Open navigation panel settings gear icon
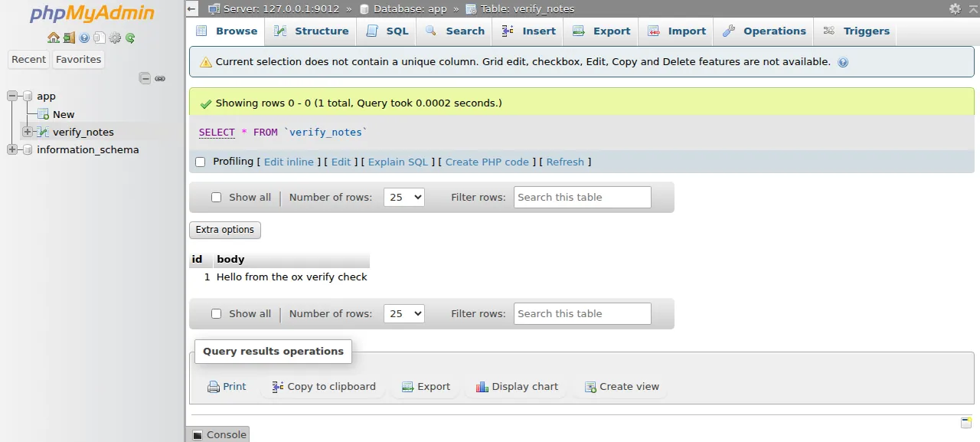This screenshot has width=980, height=442. pos(115,38)
